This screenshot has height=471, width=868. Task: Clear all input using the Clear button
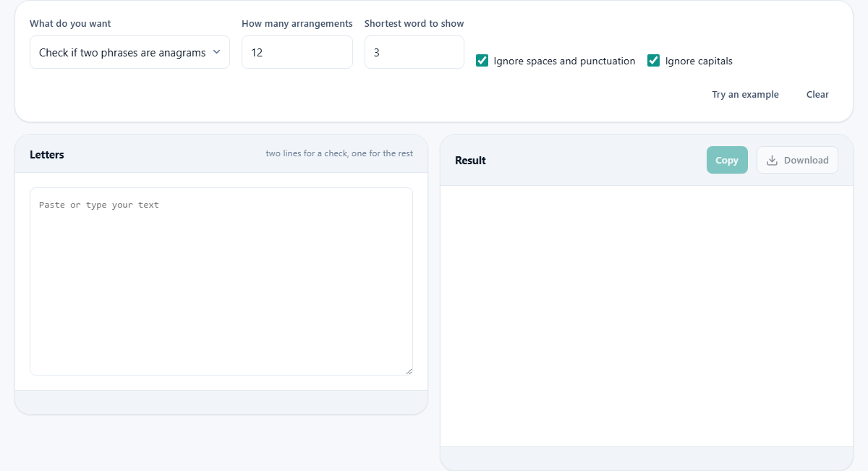click(817, 94)
